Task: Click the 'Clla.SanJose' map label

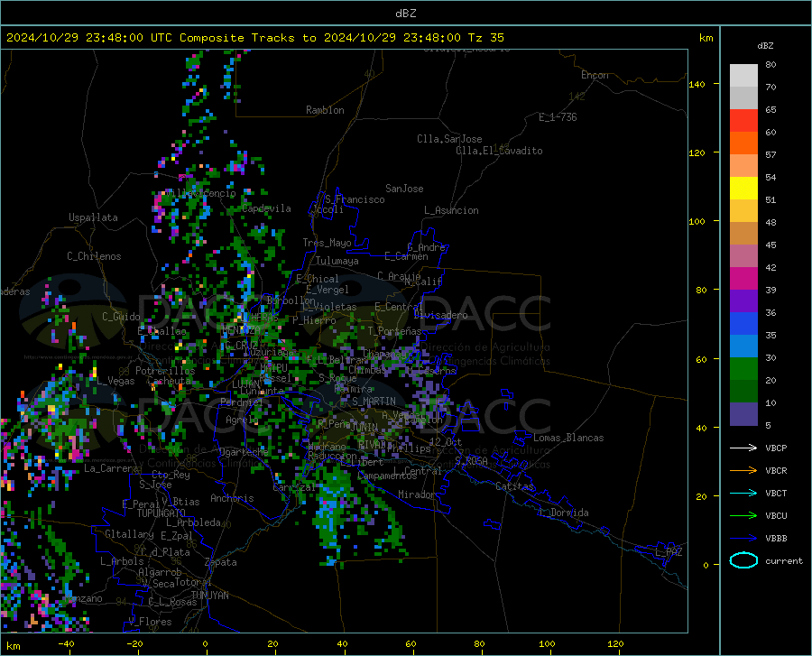Action: (x=449, y=139)
